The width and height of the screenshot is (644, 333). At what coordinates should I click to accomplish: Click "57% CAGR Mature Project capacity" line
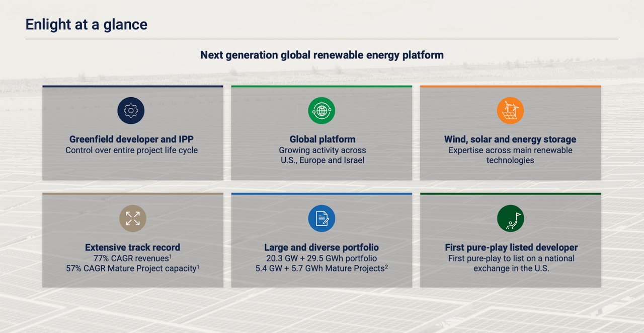point(132,269)
